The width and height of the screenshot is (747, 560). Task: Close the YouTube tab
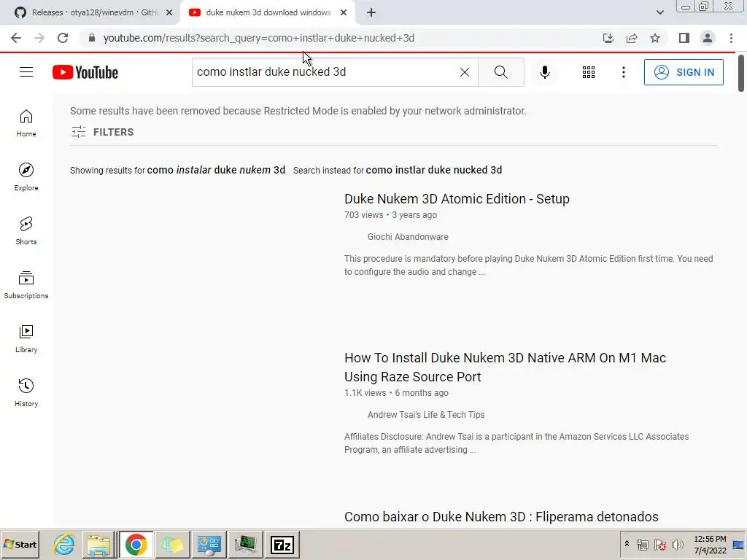tap(344, 13)
